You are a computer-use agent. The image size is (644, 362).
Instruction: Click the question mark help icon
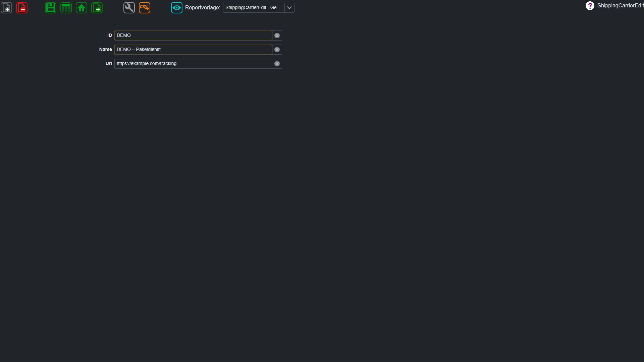coord(590,6)
